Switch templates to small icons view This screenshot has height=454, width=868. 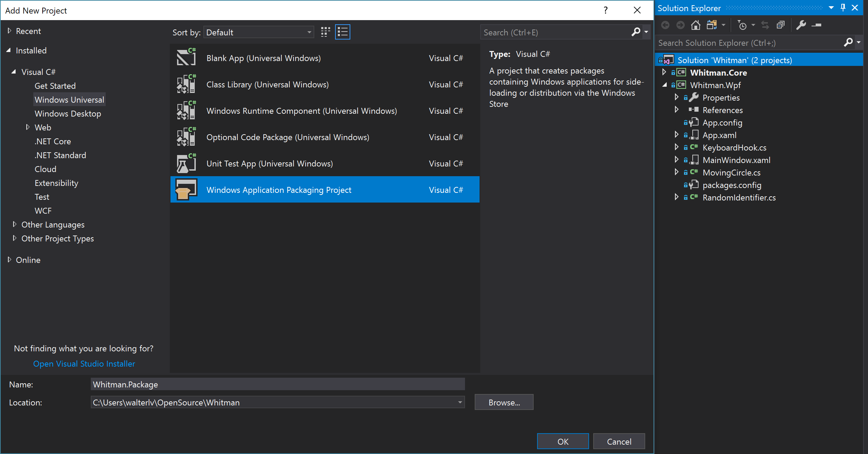[x=325, y=32]
